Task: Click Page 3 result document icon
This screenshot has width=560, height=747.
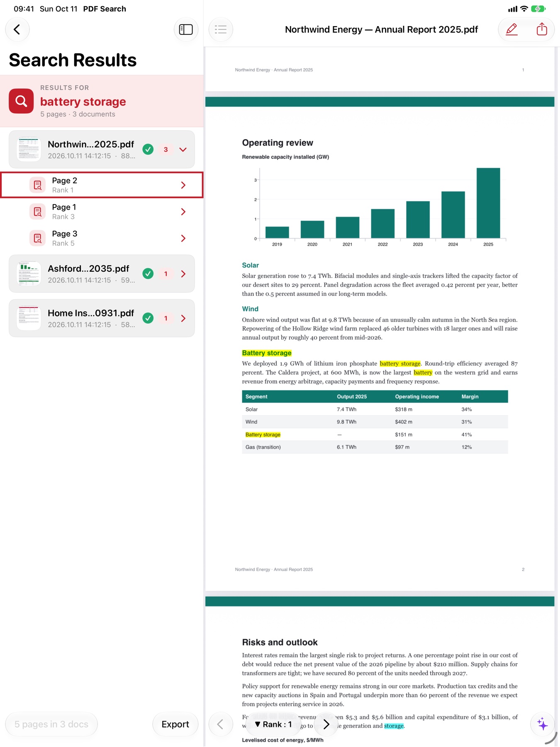Action: (x=37, y=238)
